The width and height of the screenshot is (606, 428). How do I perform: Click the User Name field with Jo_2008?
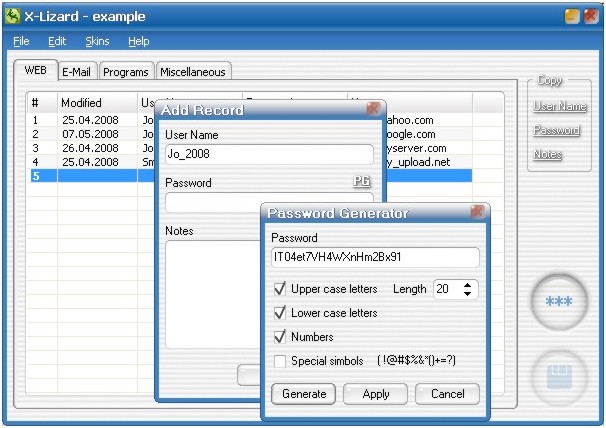pyautogui.click(x=269, y=154)
